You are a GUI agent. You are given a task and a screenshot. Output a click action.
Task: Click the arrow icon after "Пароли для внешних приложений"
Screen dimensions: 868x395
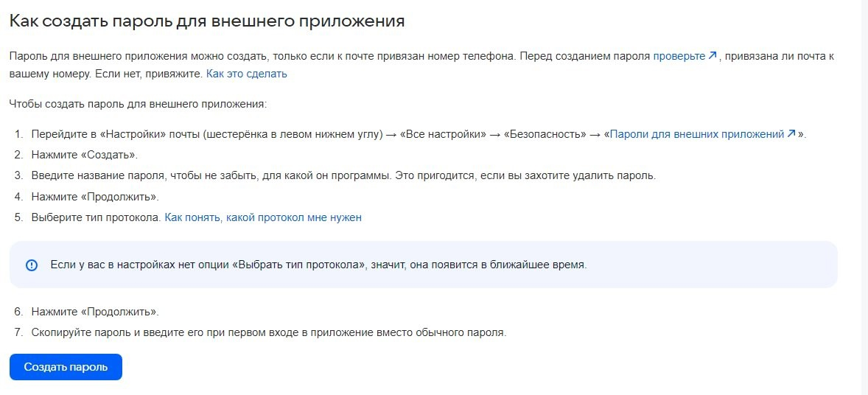pyautogui.click(x=791, y=134)
